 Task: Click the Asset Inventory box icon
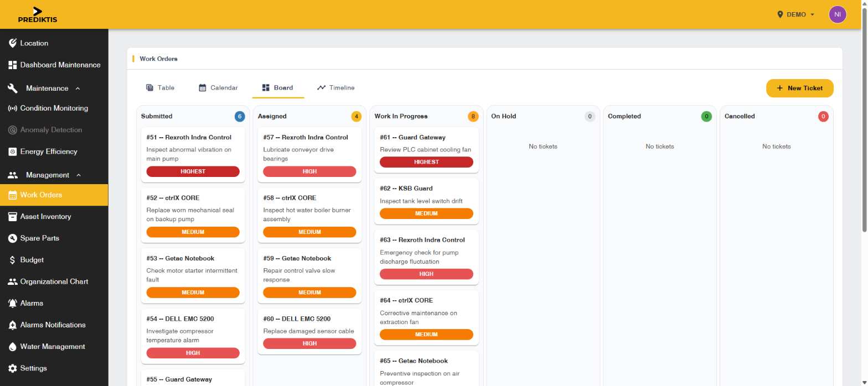(13, 217)
